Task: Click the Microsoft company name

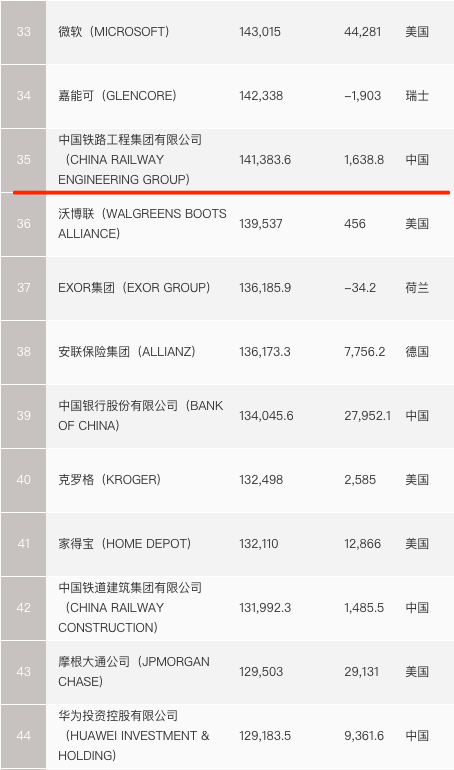Action: click(114, 32)
